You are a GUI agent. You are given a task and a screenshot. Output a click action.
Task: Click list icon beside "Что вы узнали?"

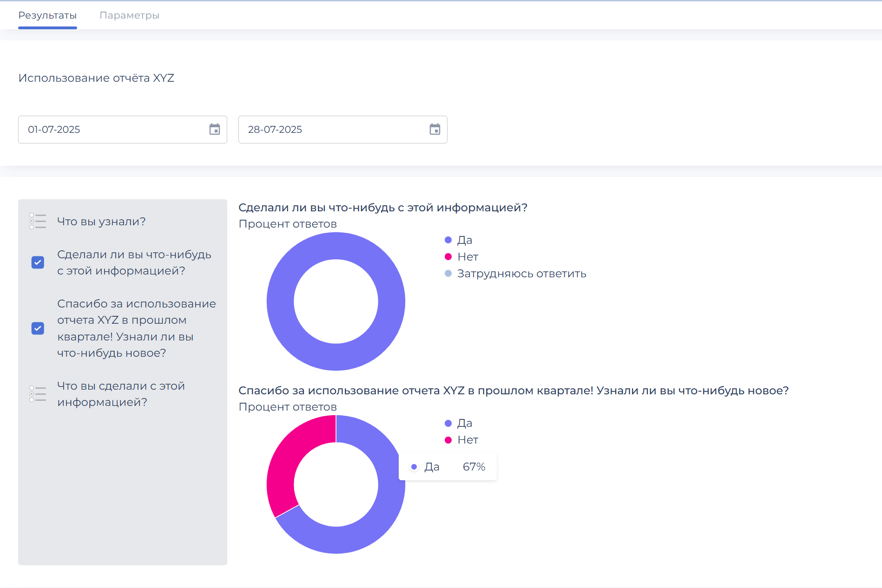pyautogui.click(x=38, y=222)
